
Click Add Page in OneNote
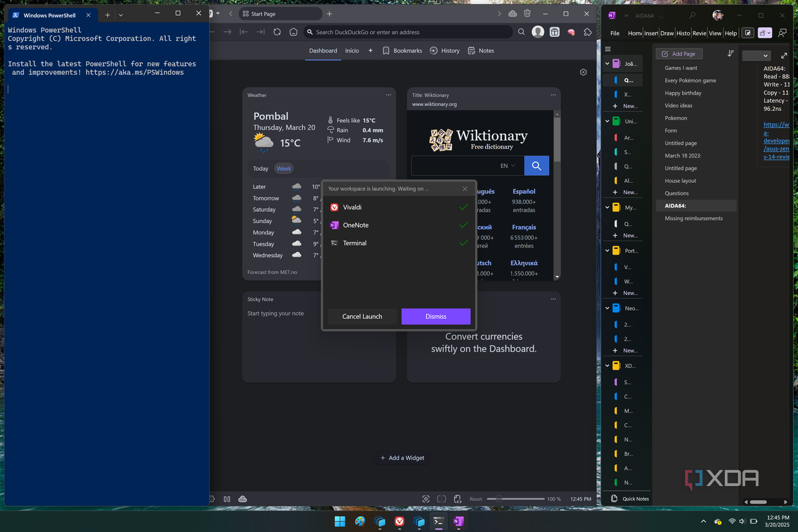click(679, 54)
